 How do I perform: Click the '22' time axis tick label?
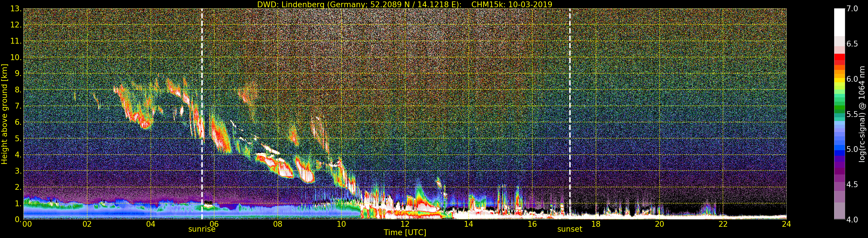[723, 224]
